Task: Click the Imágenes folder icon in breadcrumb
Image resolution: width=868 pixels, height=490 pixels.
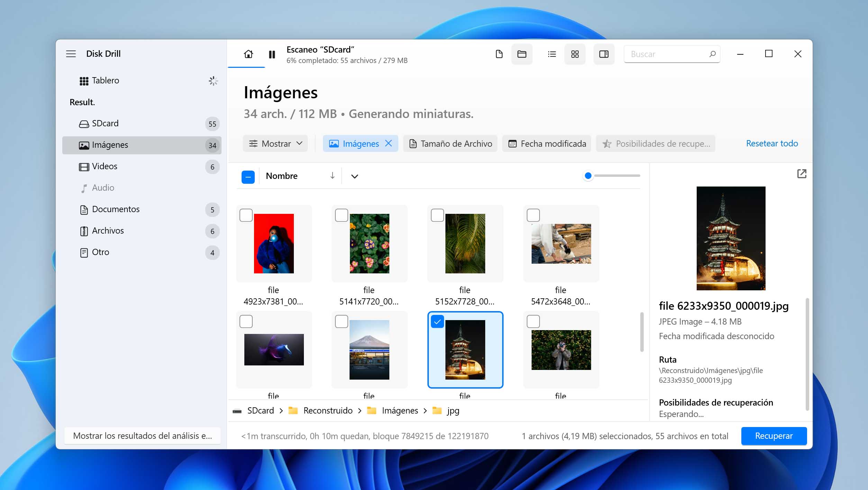Action: pos(372,410)
